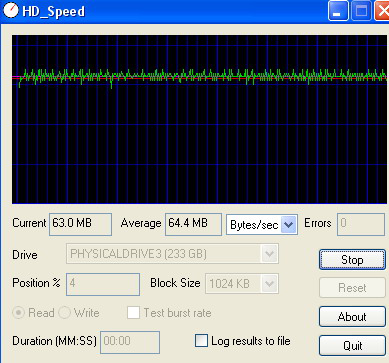Click the Reset button

[352, 287]
